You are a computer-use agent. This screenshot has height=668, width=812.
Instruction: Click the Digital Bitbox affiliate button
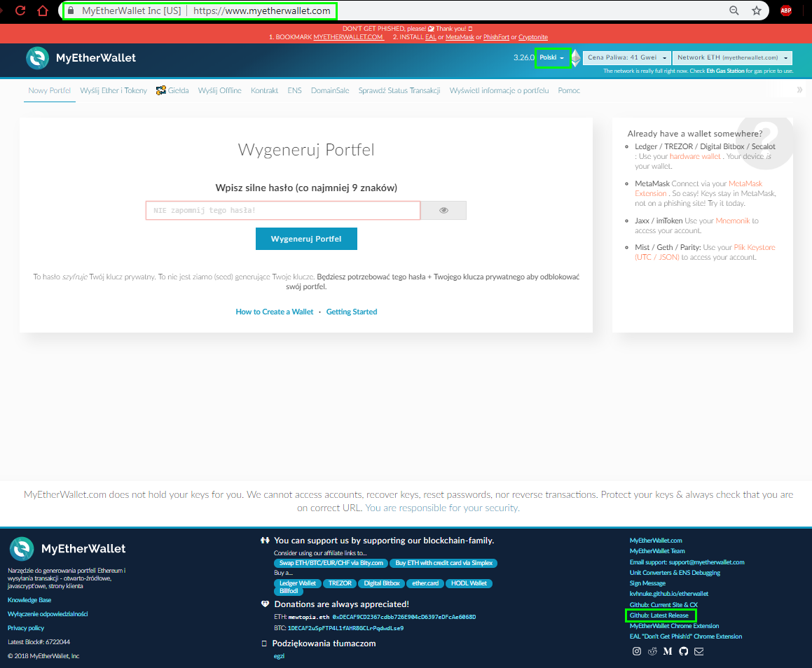[382, 583]
